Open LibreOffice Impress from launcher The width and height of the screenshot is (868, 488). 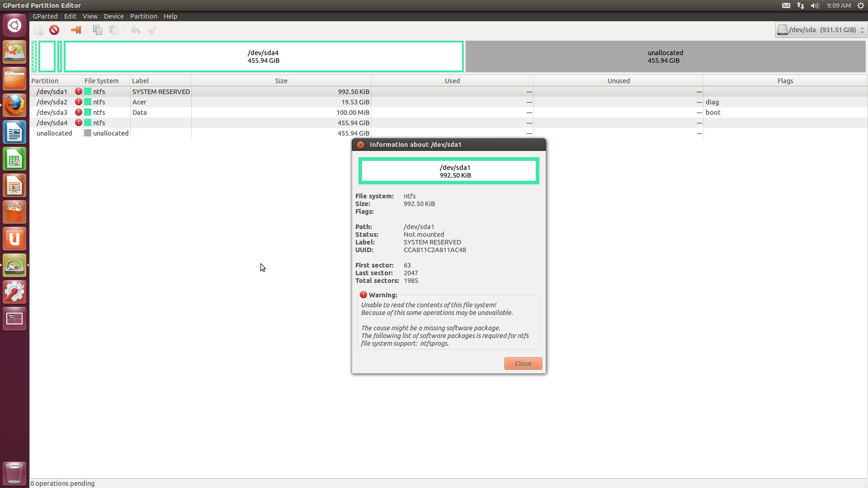coord(14,186)
